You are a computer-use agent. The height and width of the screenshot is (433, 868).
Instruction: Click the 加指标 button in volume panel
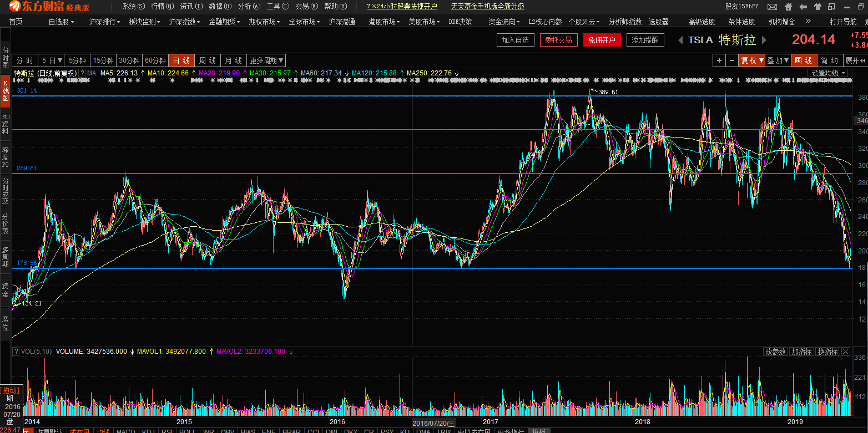[801, 352]
